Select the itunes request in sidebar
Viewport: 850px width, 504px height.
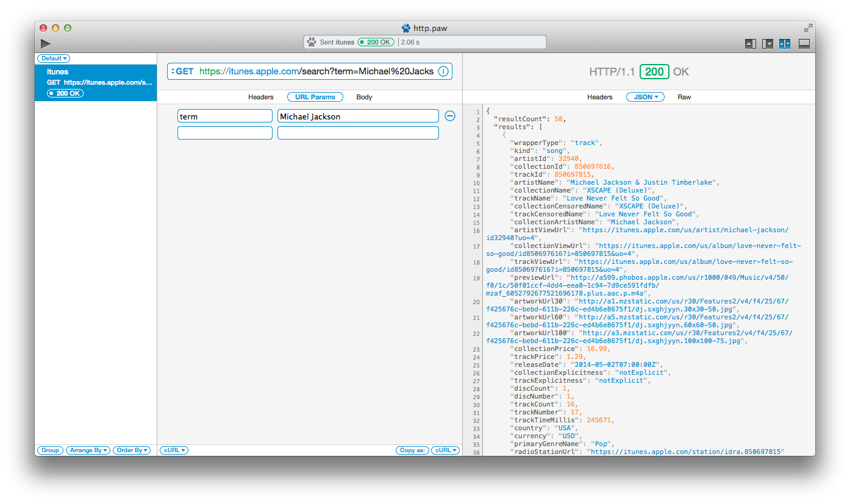[96, 82]
